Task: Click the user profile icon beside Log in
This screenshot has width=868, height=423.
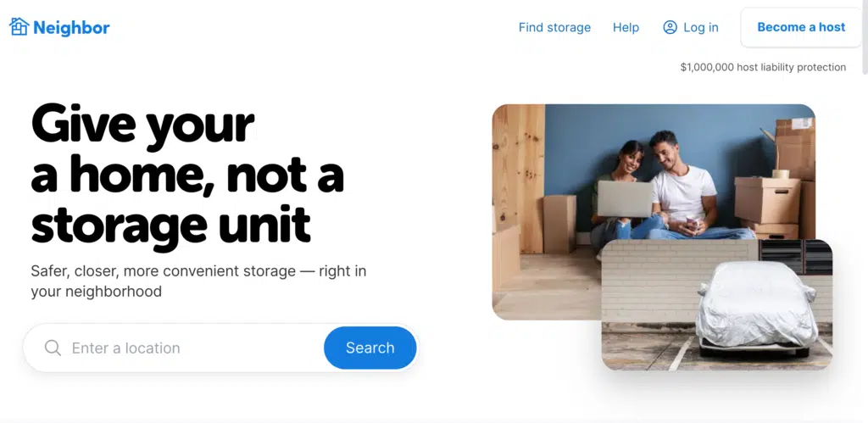Action: click(x=670, y=27)
